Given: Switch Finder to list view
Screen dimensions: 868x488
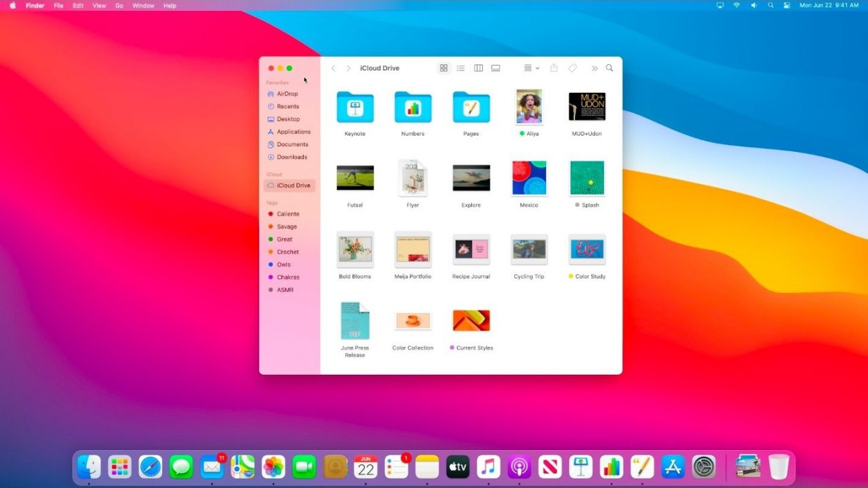Looking at the screenshot, I should pos(460,68).
